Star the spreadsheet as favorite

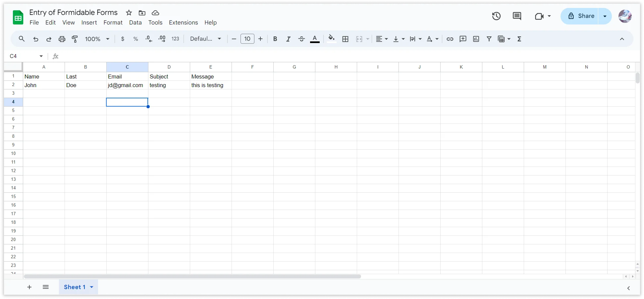(x=129, y=13)
